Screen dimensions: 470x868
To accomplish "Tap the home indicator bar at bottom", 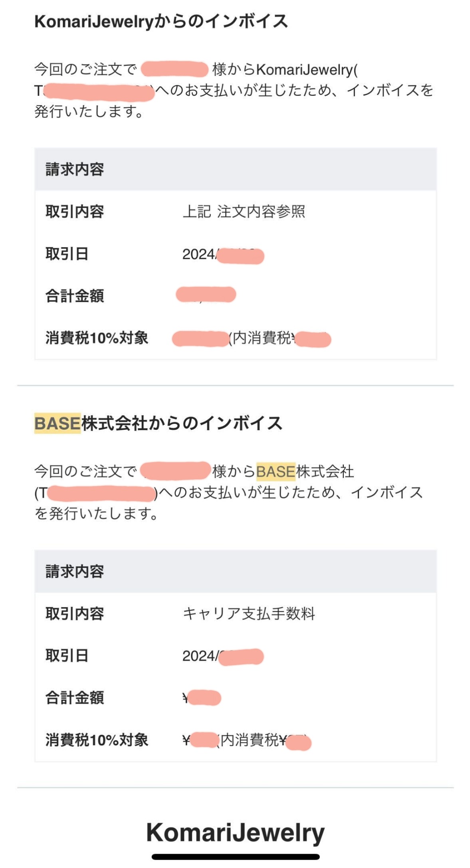I will 236,857.
